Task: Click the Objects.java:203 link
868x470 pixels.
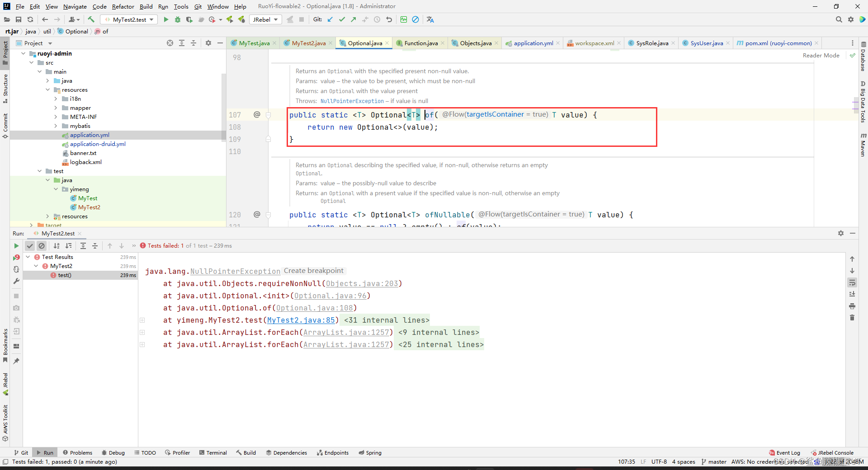Action: click(362, 283)
